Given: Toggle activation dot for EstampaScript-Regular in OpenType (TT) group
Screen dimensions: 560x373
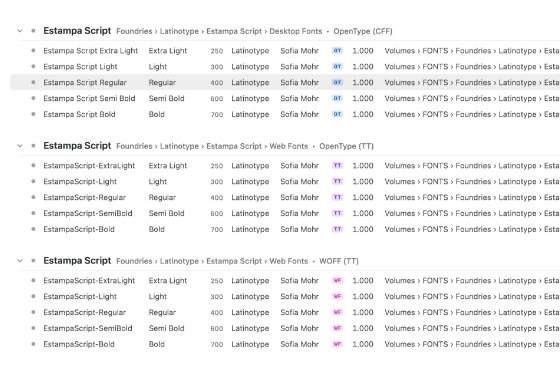Looking at the screenshot, I should click(33, 197).
